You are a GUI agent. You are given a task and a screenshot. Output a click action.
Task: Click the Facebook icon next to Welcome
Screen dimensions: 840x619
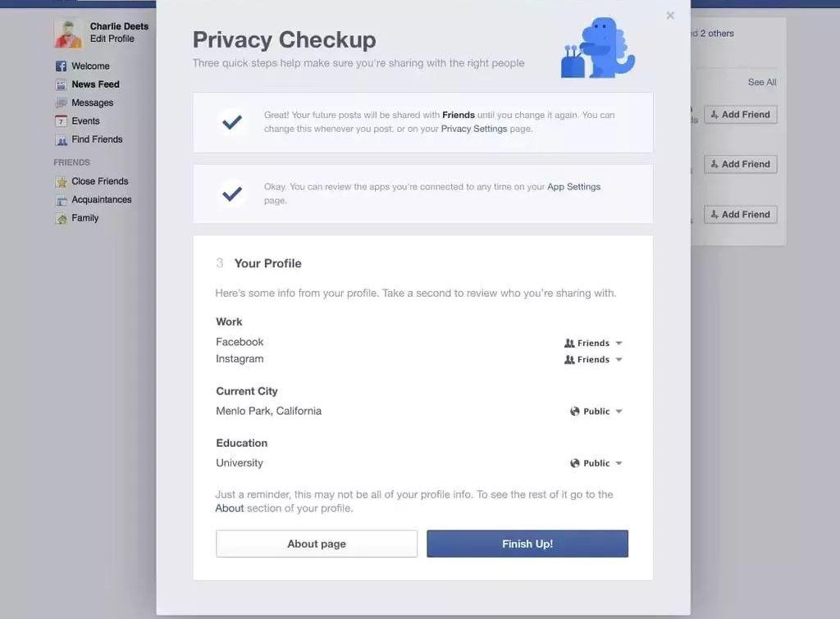pos(61,66)
